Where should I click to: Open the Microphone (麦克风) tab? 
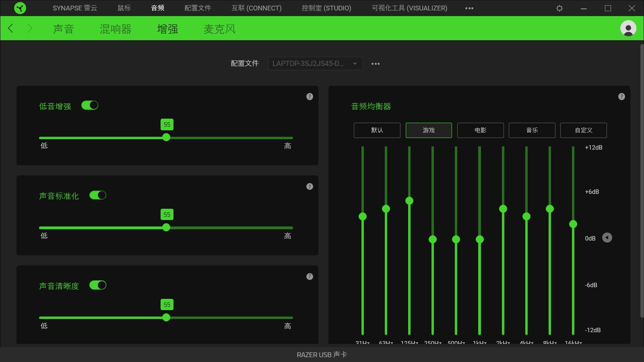[x=219, y=29]
